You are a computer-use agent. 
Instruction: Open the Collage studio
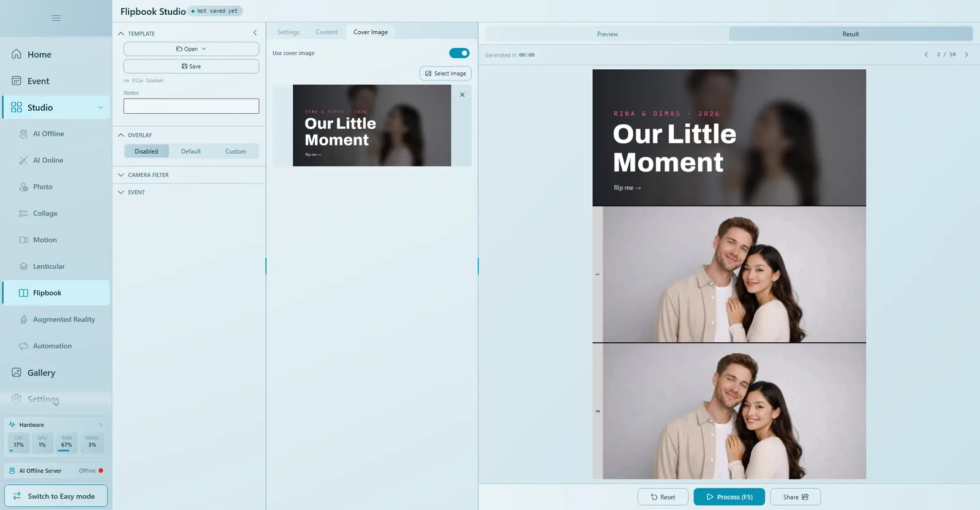pos(56,213)
